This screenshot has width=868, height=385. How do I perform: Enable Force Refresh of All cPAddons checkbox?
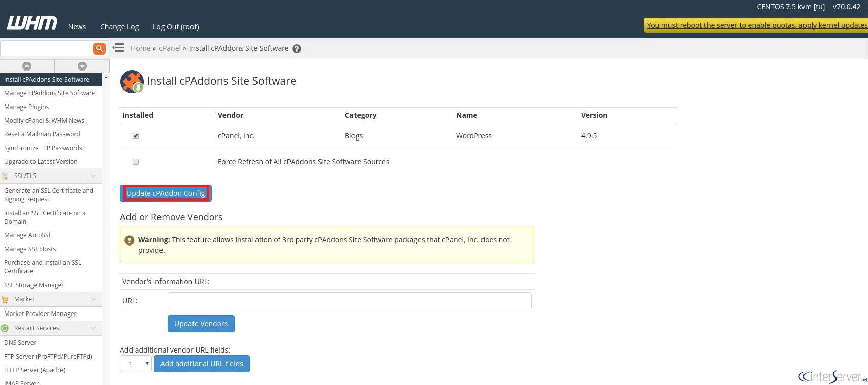[136, 162]
